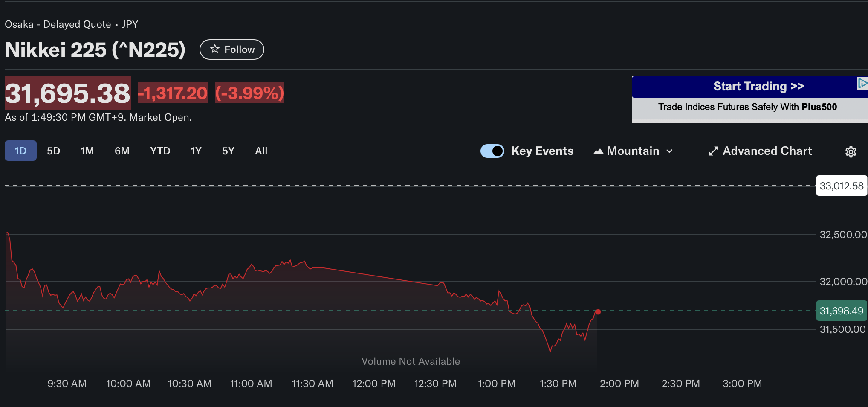Click the ad choices icon on banner
The image size is (868, 407).
click(x=862, y=83)
